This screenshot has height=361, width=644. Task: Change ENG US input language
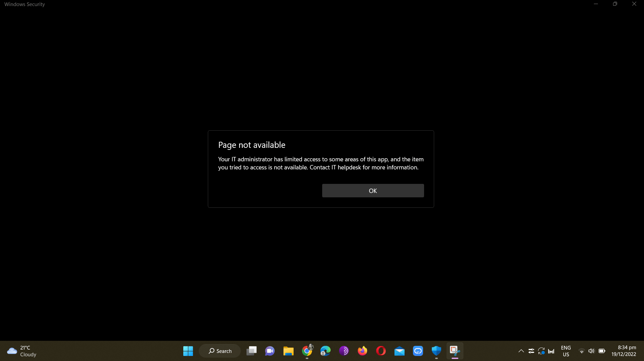pos(566,351)
